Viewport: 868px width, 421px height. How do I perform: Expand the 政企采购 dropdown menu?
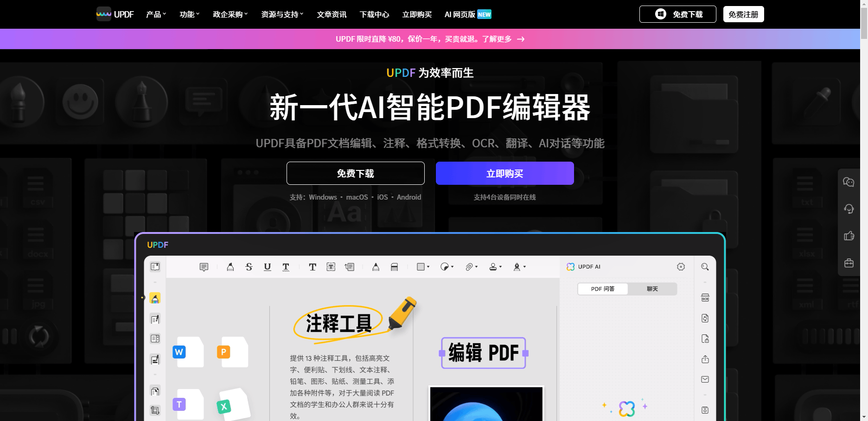pos(230,14)
